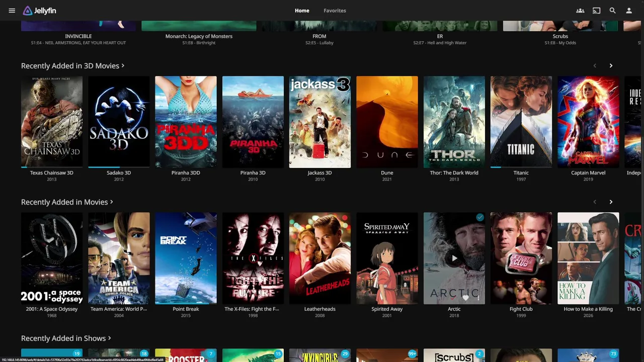Play Arctic using its overlay play button
Viewport: 644px width, 362px height.
click(x=454, y=258)
